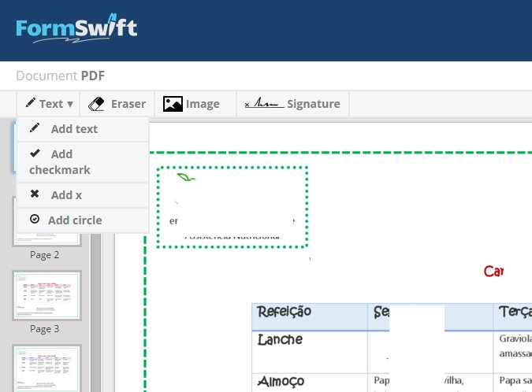
Task: Click the Eraser label in toolbar
Action: tap(128, 104)
